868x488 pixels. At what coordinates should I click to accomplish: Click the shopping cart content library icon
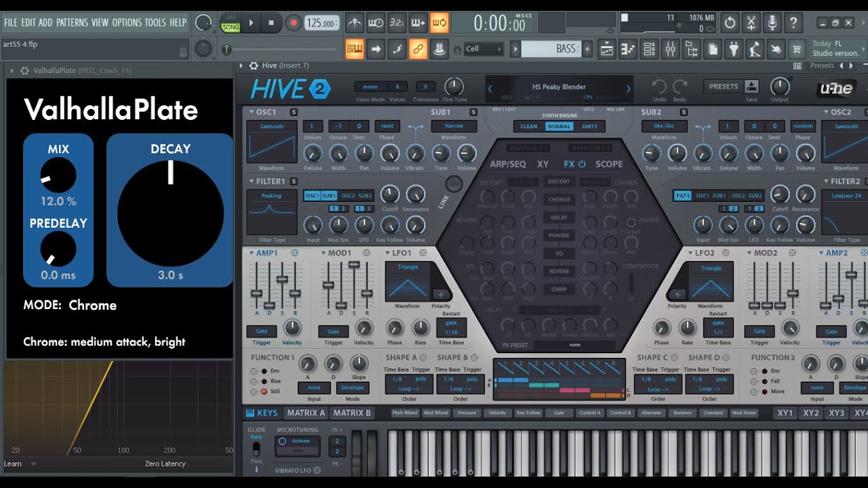[x=796, y=49]
